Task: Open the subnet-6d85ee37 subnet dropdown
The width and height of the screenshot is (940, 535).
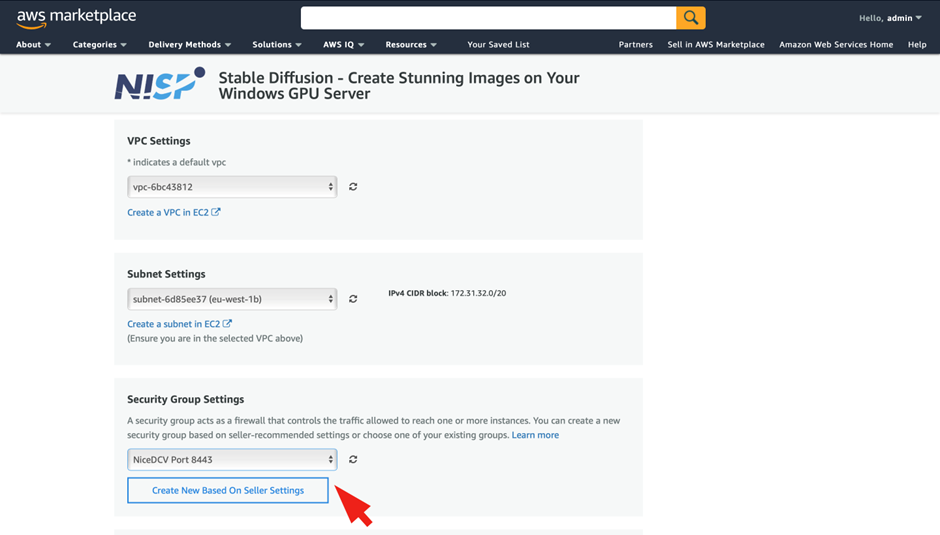Action: point(232,299)
